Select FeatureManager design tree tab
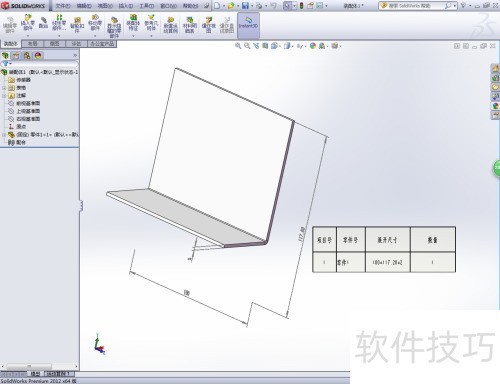The height and width of the screenshot is (384, 500). (5, 56)
